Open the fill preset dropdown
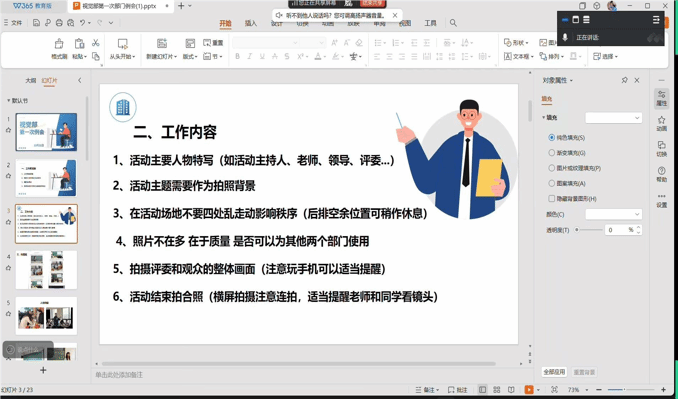This screenshot has height=399, width=678. point(613,118)
